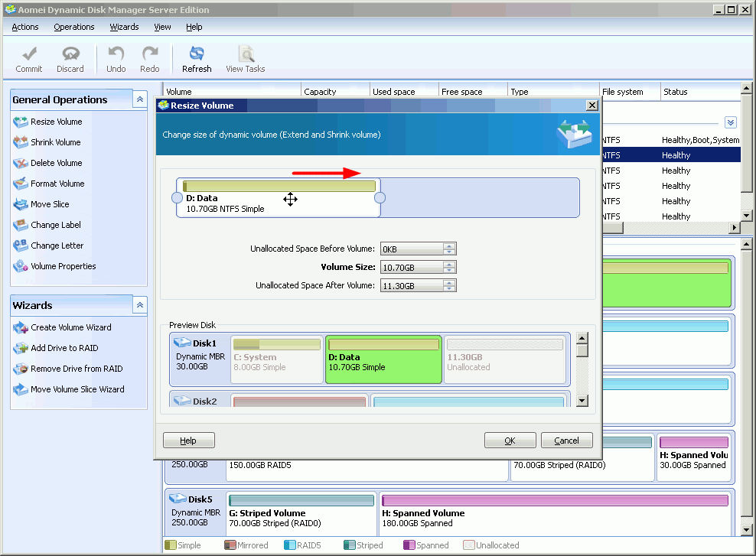Viewport: 756px width, 556px height.
Task: Click the Volume Size input field
Action: (412, 267)
